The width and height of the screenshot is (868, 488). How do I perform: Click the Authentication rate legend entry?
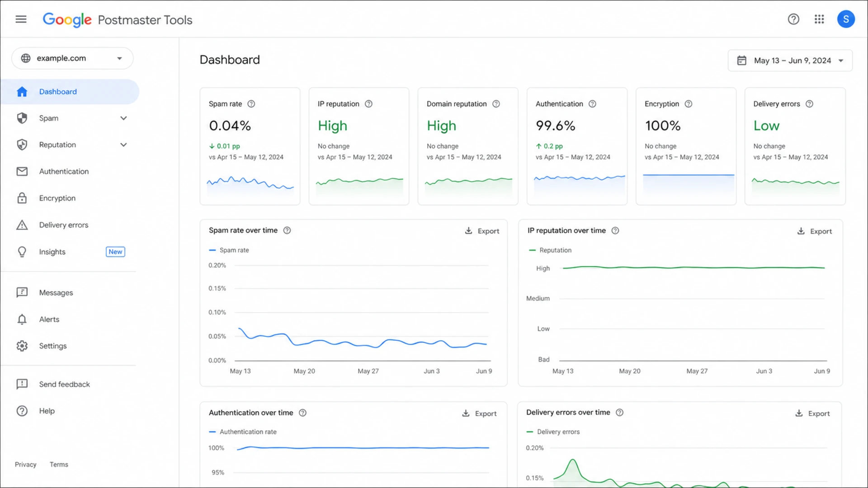[x=243, y=432]
